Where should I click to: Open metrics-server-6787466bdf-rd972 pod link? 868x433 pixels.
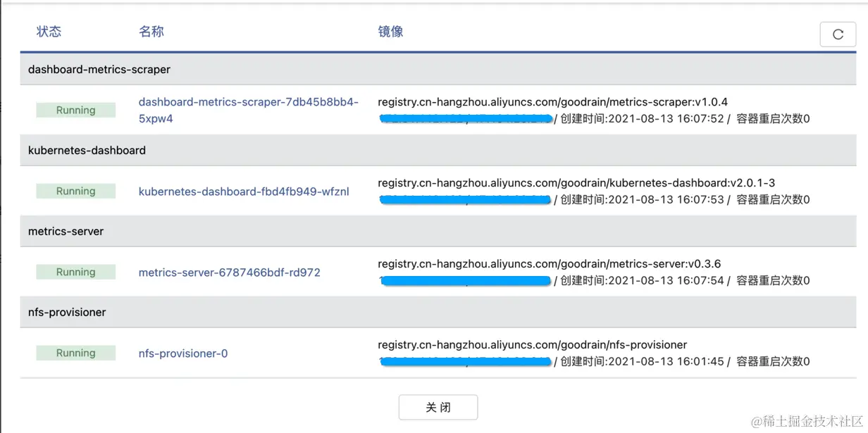click(x=230, y=272)
